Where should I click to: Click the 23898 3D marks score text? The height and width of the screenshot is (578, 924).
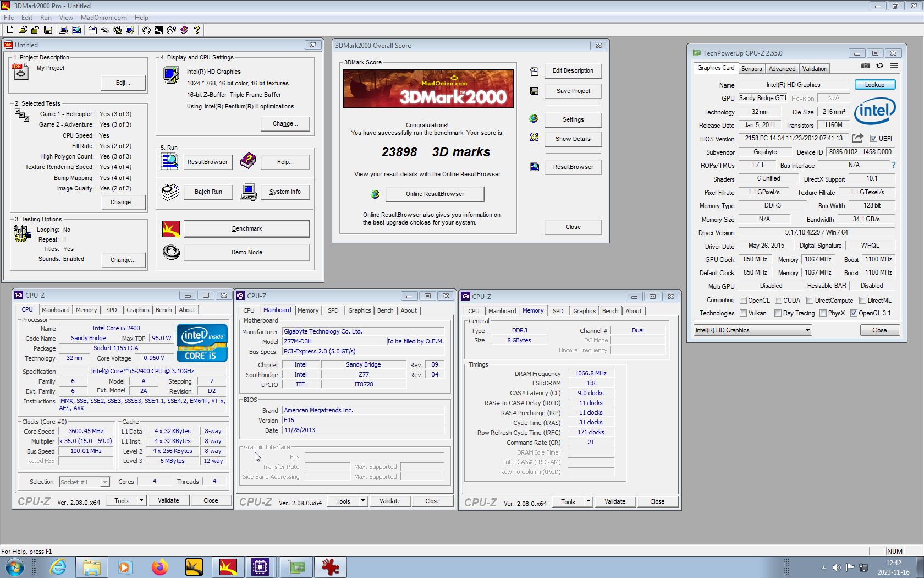coord(436,152)
